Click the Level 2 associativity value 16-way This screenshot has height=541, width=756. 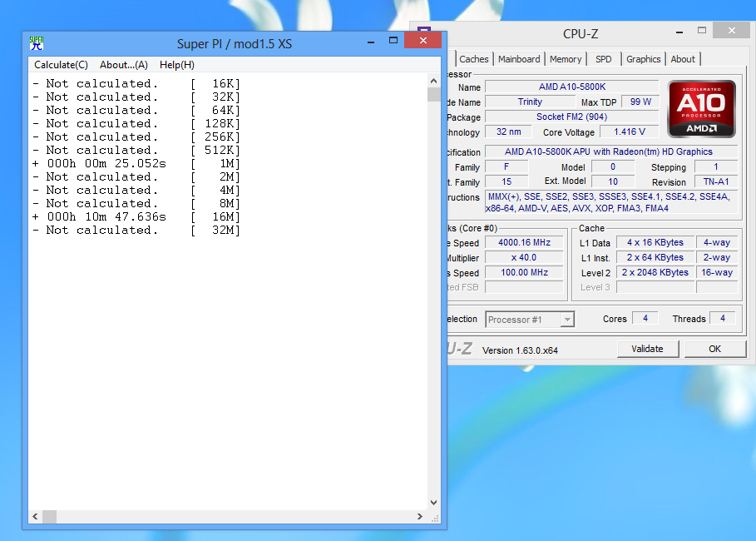(717, 272)
